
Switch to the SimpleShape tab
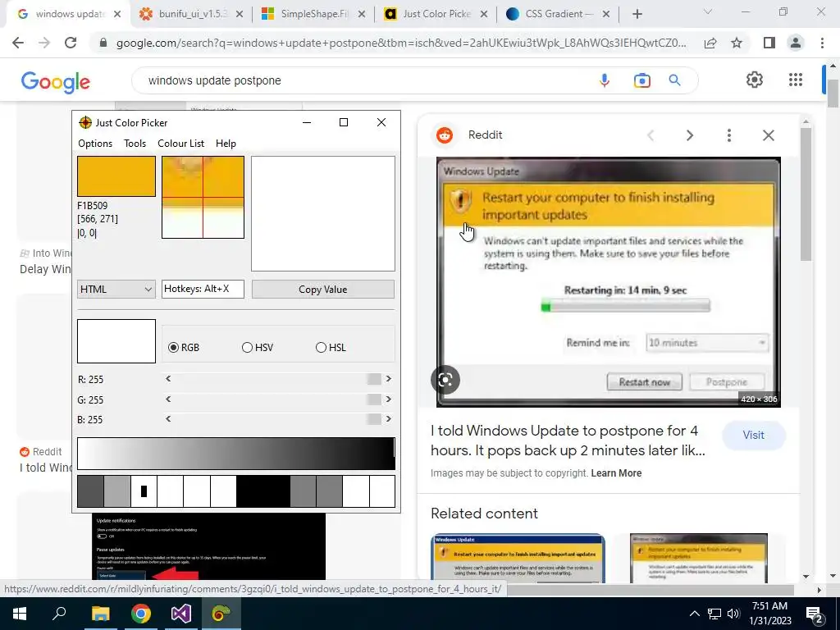coord(313,15)
